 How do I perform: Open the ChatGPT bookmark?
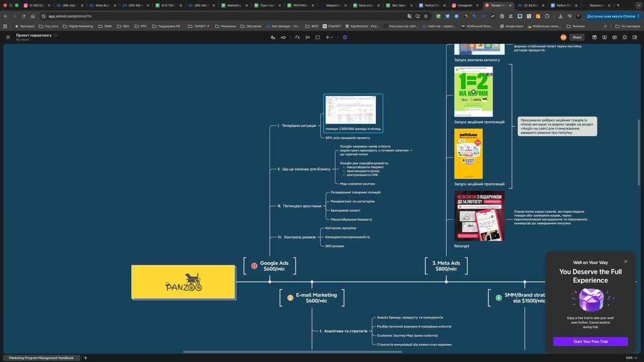331,26
